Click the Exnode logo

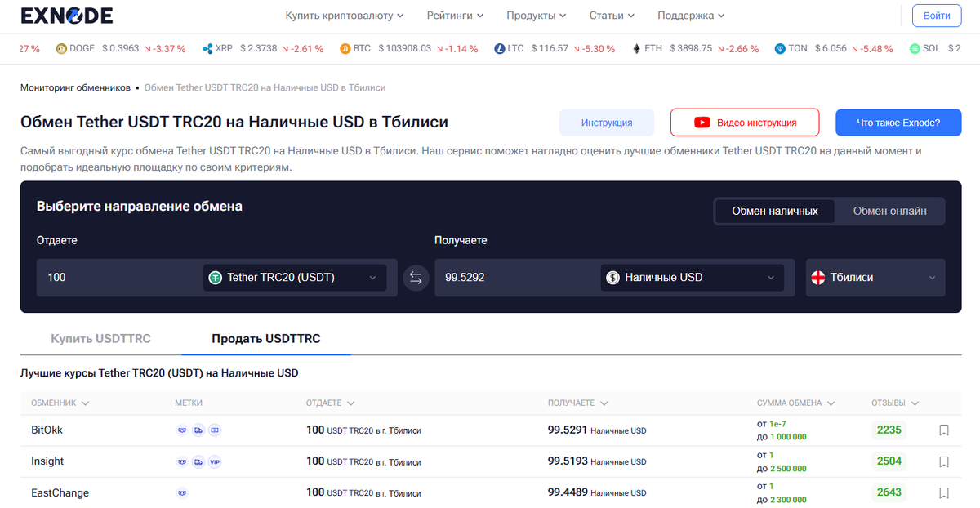click(x=65, y=15)
